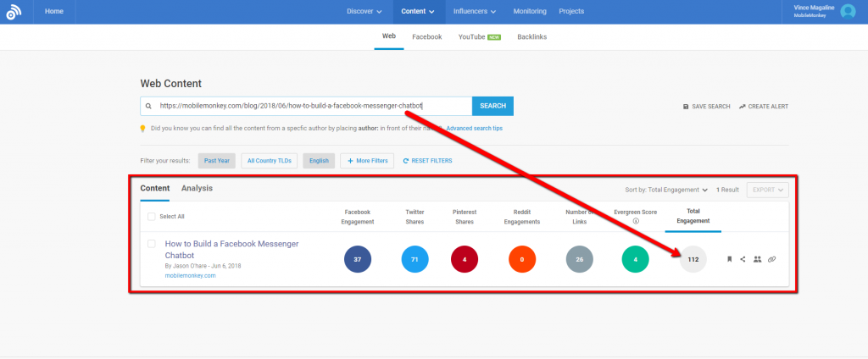Click SAVE SEARCH
This screenshot has width=868, height=359.
coord(706,106)
